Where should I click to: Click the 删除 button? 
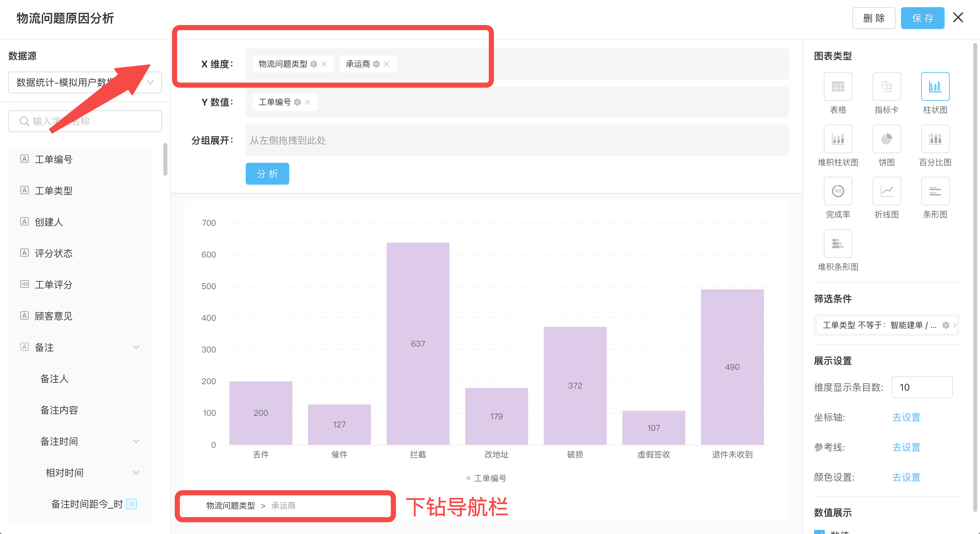(873, 18)
